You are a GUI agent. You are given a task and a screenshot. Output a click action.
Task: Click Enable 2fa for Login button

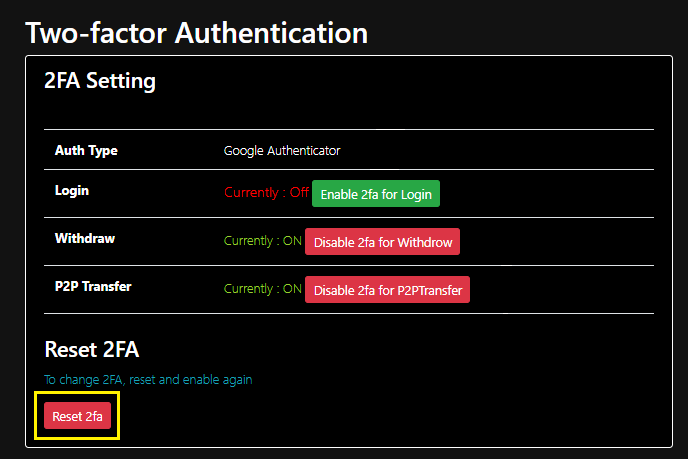click(x=376, y=194)
